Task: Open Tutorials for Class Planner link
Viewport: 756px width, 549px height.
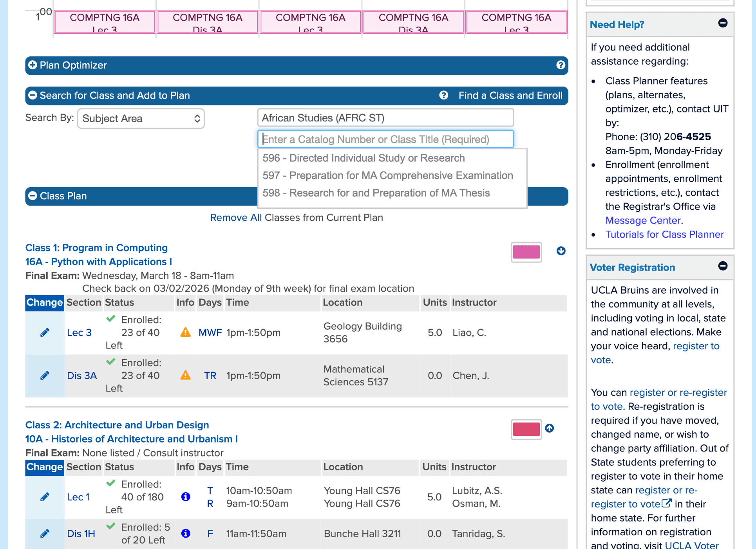Action: [x=664, y=234]
